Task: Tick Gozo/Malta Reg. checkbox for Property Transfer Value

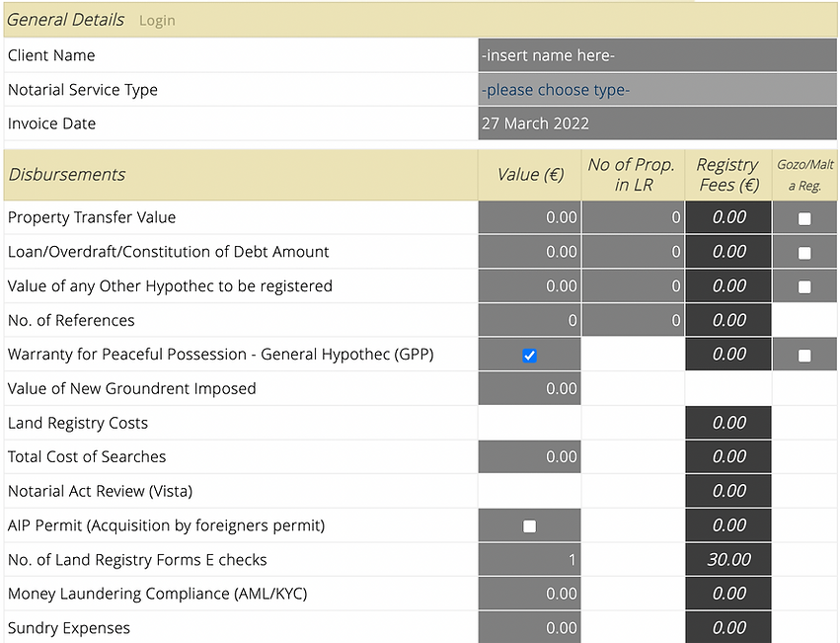Action: [x=804, y=219]
